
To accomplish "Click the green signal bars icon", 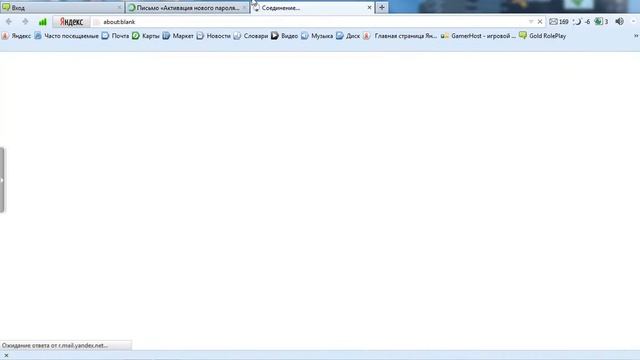I will (42, 22).
